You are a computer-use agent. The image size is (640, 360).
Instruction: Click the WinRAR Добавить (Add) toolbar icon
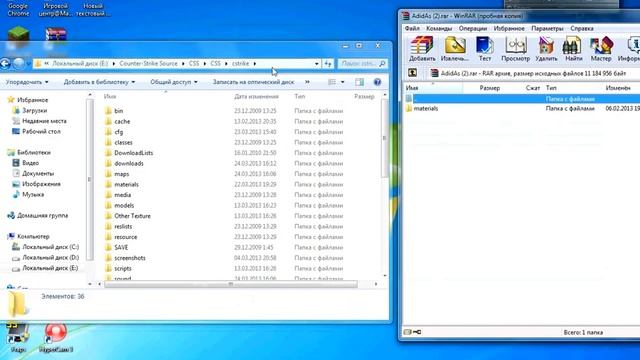click(x=422, y=49)
